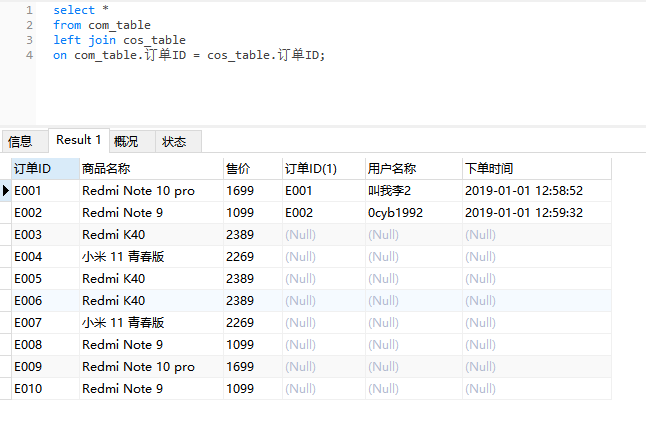Viewport: 646px width, 422px height.
Task: Click Redmi Note 9 in row E010
Action: [151, 389]
